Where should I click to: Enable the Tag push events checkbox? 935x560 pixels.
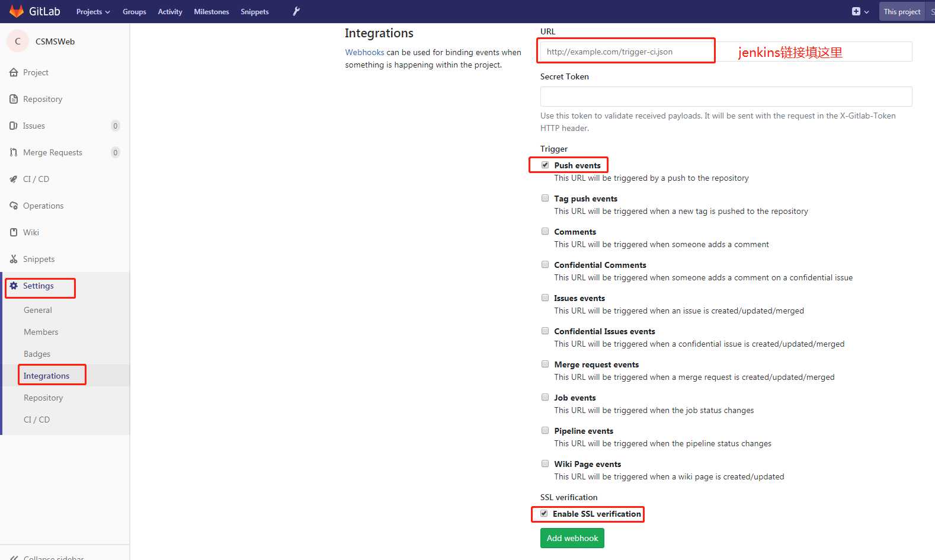tap(545, 198)
